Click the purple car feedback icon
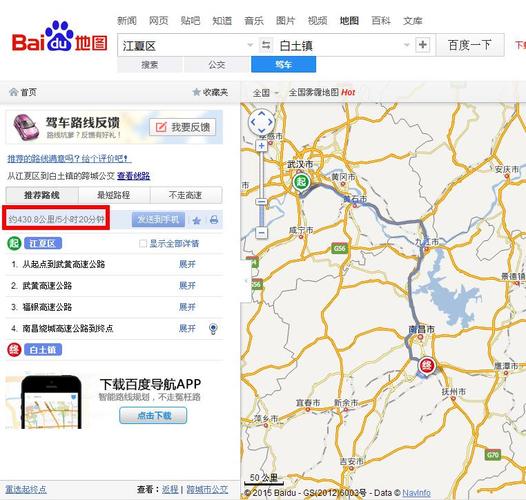Viewport: 526px width, 500px height. (x=25, y=127)
